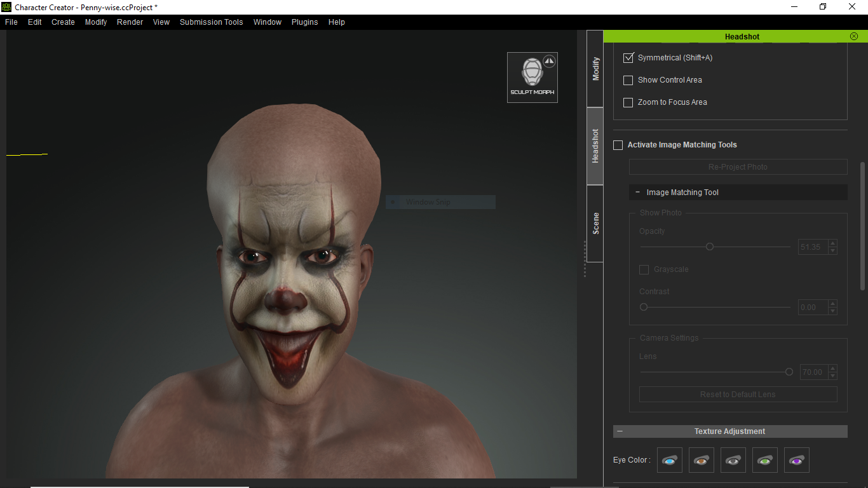
Task: Open the File menu
Action: 11,22
